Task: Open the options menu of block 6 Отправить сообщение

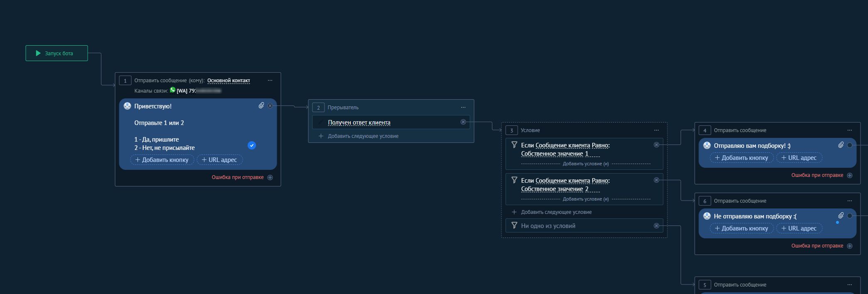Action: [x=850, y=201]
